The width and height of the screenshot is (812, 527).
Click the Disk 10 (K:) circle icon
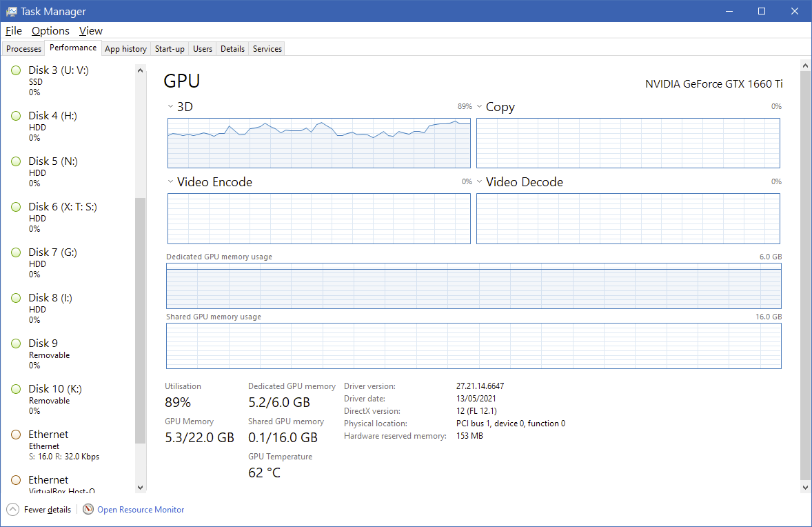[x=16, y=389]
